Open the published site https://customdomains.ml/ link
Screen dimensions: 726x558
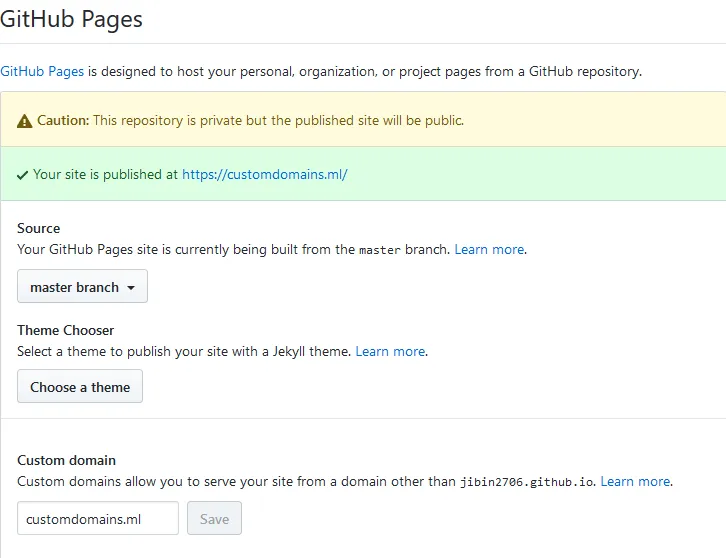tap(264, 175)
